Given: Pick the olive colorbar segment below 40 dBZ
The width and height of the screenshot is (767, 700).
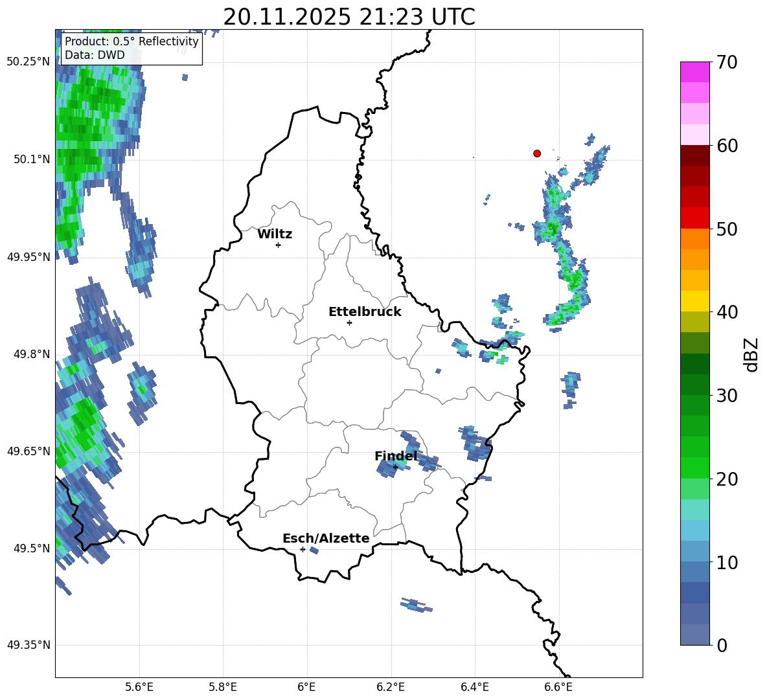Looking at the screenshot, I should coord(694,322).
